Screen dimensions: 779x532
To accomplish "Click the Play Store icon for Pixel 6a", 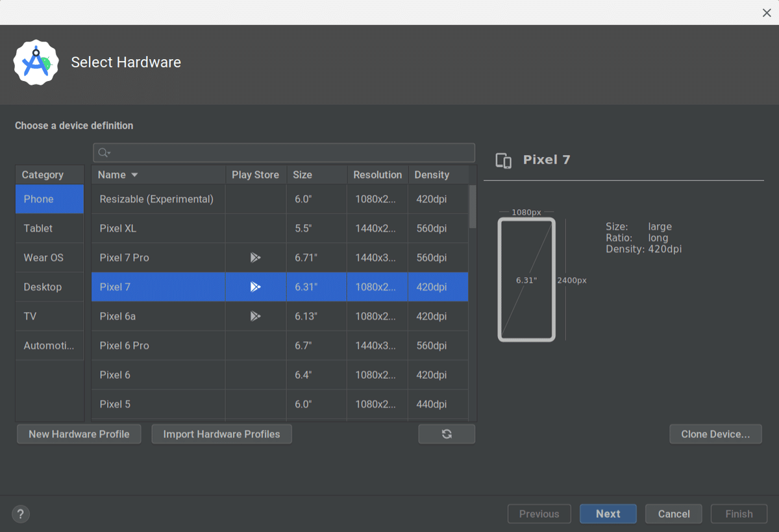I will coord(255,316).
